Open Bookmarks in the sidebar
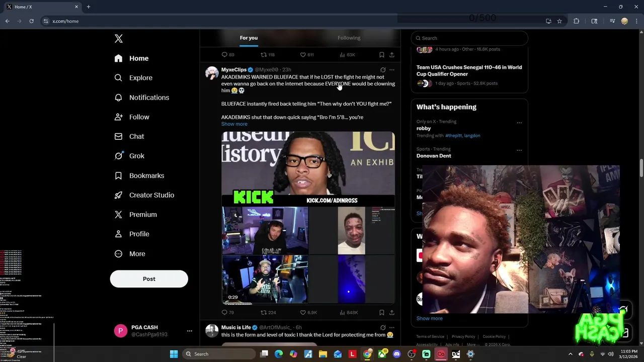 click(139, 175)
